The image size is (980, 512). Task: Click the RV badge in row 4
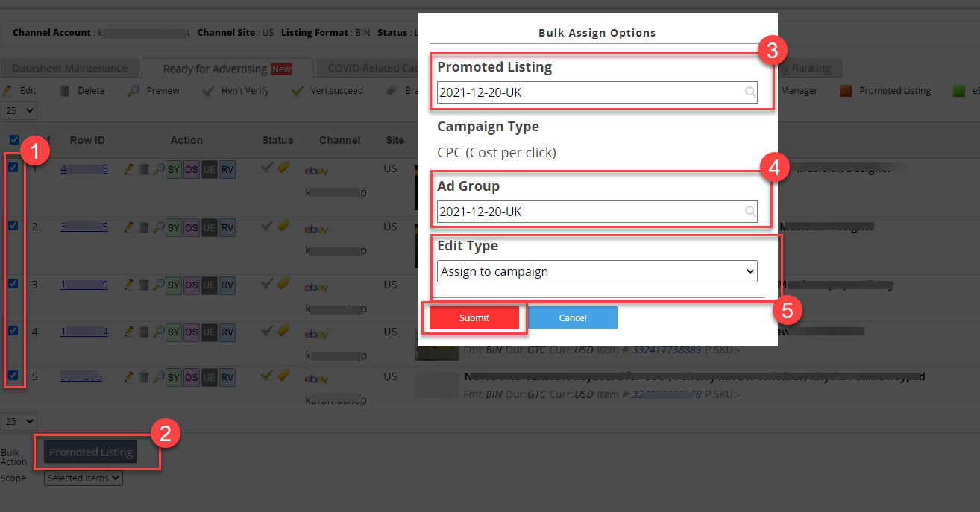pos(227,332)
